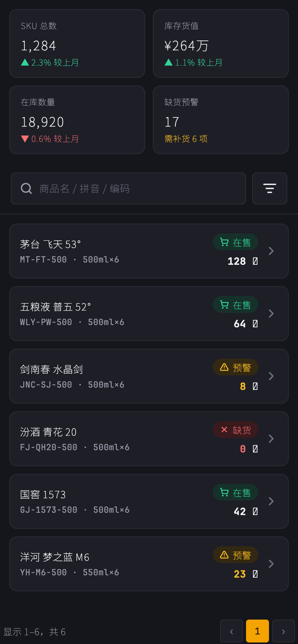This screenshot has width=298, height=644.
Task: Open the SKU 总数 summary card
Action: point(77,43)
